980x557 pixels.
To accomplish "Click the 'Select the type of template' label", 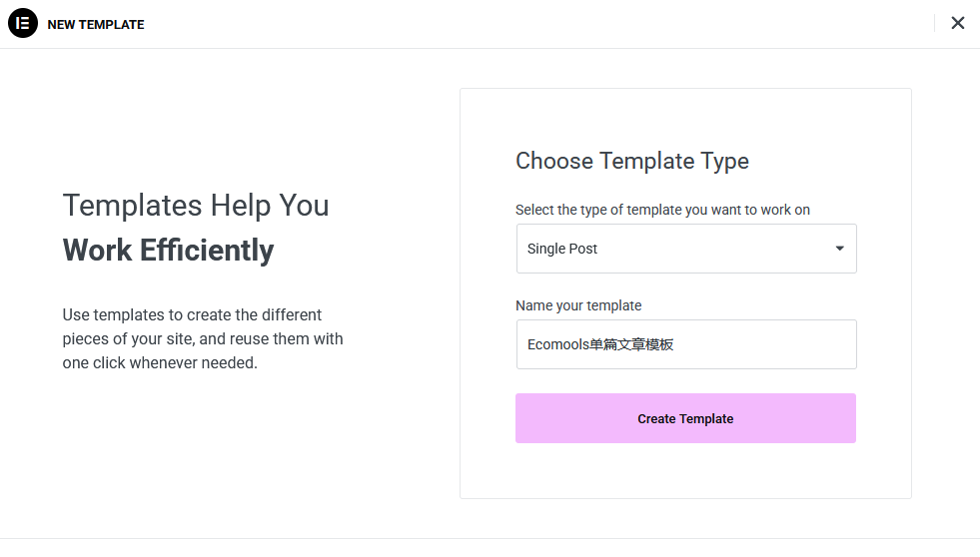I will pyautogui.click(x=662, y=210).
